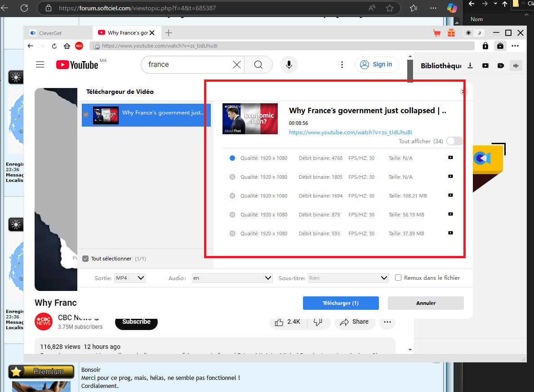Clear the YouTube search text 'france'
The image size is (534, 392).
237,65
